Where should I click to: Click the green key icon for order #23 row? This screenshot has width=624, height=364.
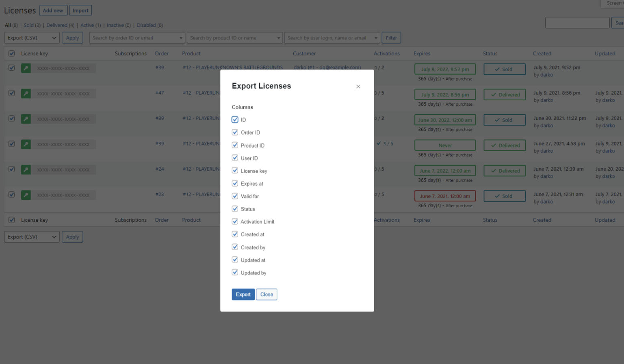pyautogui.click(x=26, y=195)
